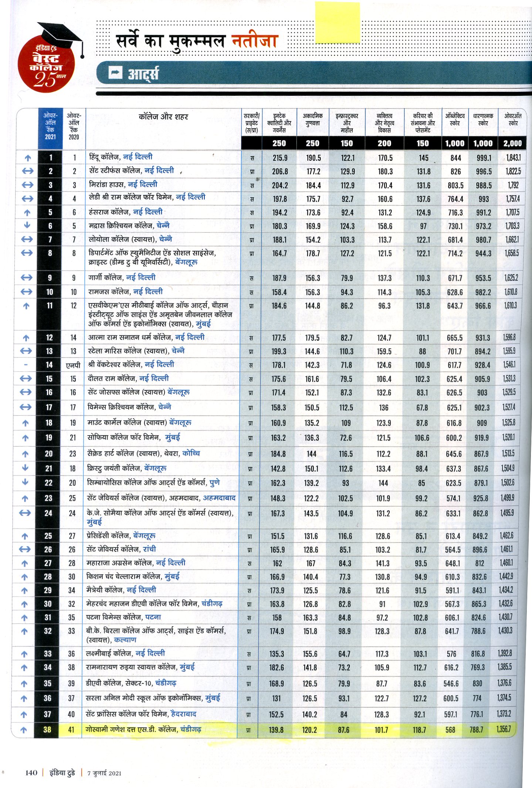Click the footer text इंडिया टुडे
This screenshot has height=788, width=532.
pyautogui.click(x=62, y=772)
